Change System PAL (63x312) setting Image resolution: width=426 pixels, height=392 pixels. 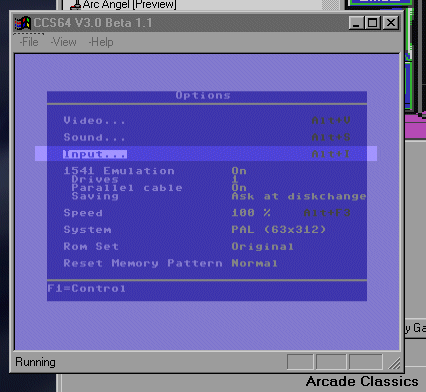278,229
